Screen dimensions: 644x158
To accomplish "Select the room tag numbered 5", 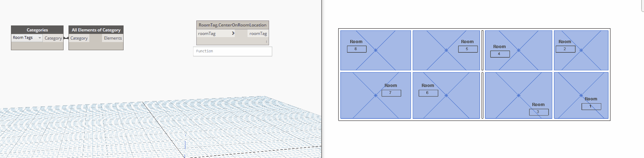I will click(468, 49).
